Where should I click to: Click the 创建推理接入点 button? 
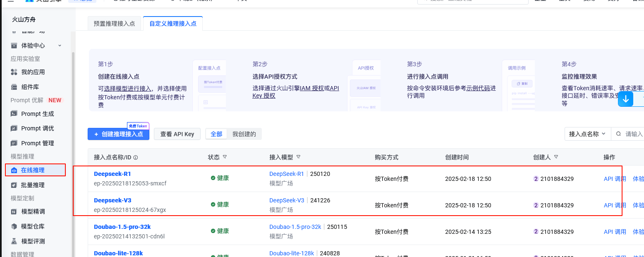(118, 134)
